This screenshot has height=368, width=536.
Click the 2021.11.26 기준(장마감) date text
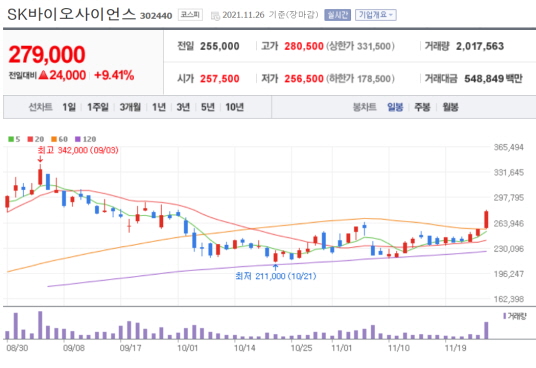(x=270, y=15)
